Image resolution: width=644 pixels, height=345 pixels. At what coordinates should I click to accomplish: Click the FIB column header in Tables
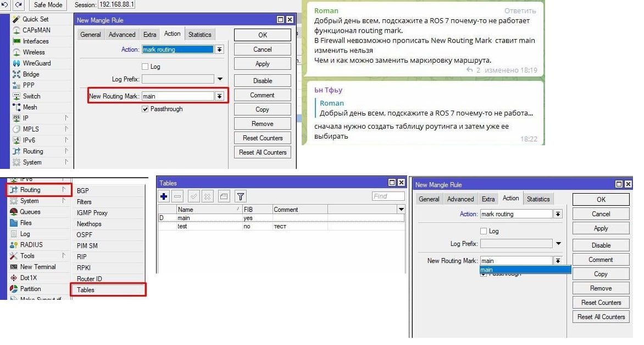click(x=257, y=209)
